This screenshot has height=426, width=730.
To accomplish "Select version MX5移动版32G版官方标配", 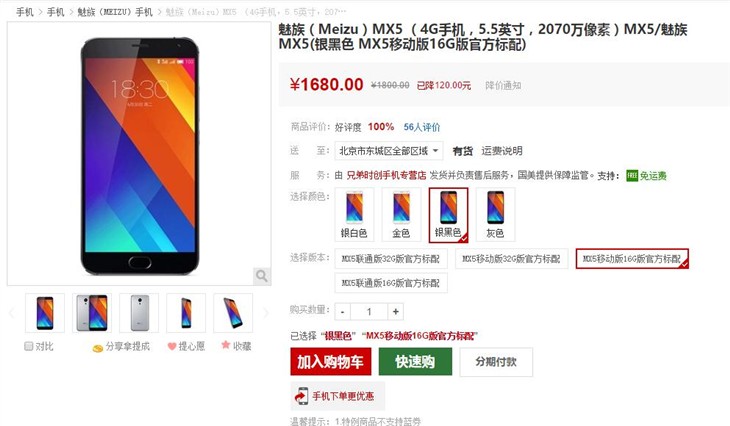I will [x=511, y=259].
